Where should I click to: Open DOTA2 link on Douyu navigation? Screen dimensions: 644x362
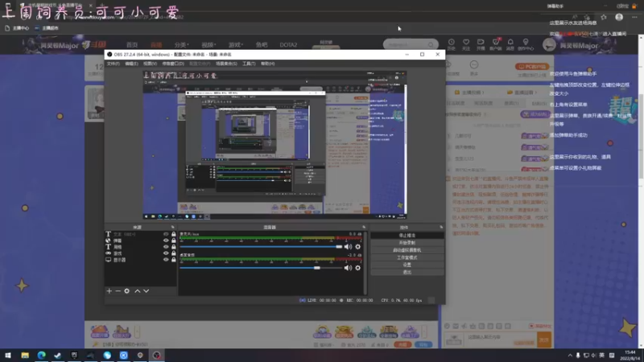click(x=288, y=45)
